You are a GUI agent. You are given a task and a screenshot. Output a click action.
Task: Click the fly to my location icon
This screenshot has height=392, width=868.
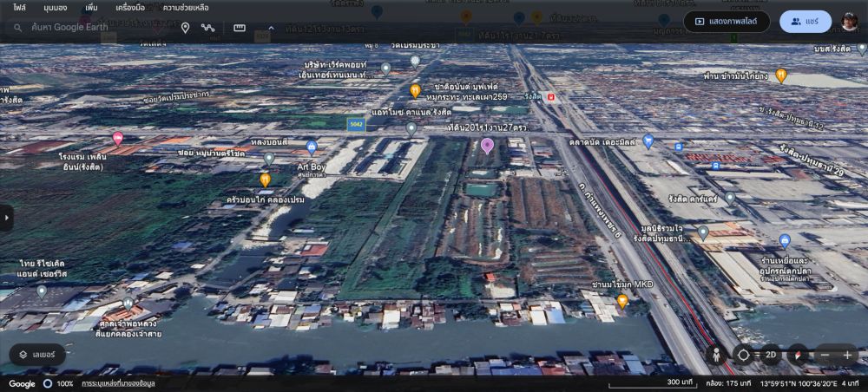point(743,355)
